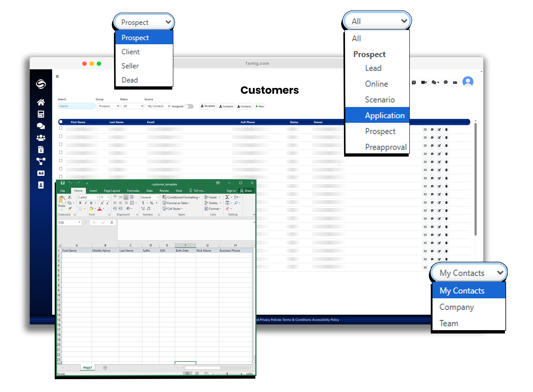Click the video camera icon
This screenshot has height=392, width=533.
click(424, 82)
